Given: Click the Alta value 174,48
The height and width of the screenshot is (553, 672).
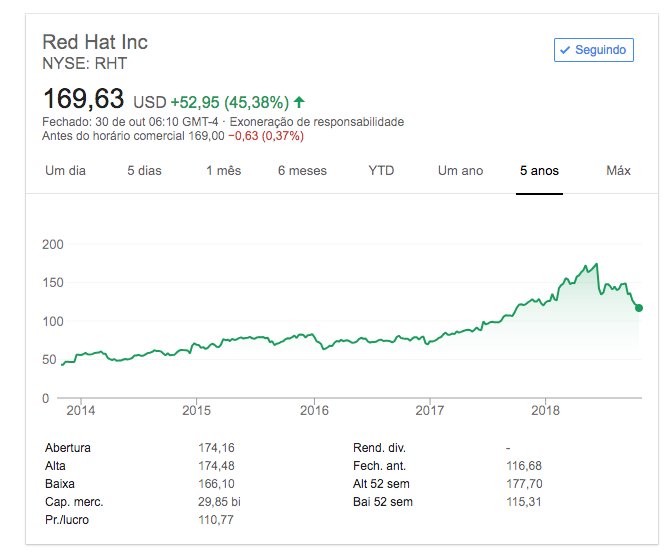Looking at the screenshot, I should tap(216, 466).
